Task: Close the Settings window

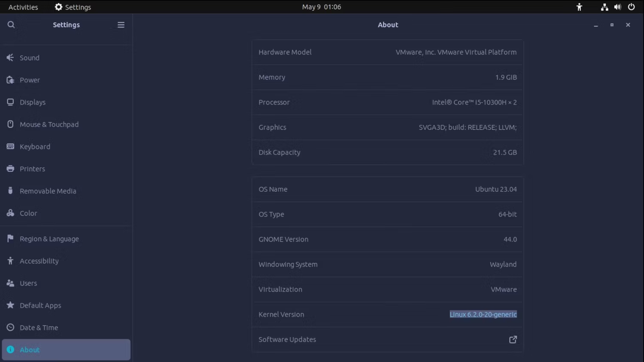Action: [628, 25]
